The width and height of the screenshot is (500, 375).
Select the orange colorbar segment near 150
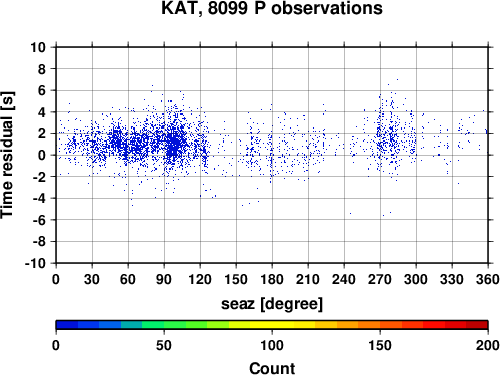(380, 325)
